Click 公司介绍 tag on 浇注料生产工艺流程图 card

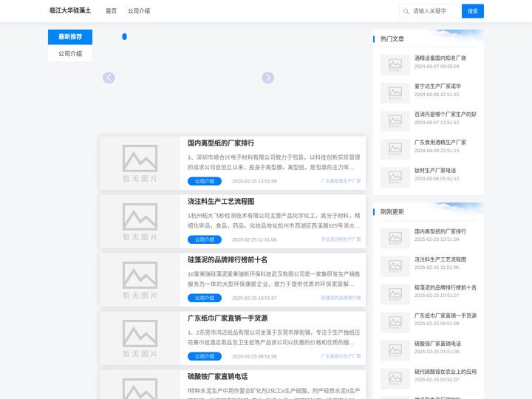205,239
